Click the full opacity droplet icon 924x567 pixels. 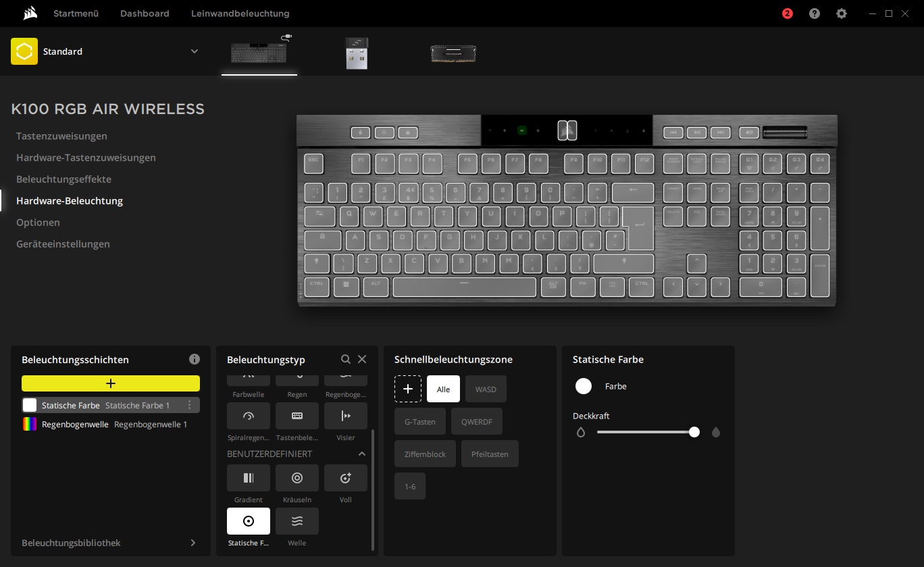(x=716, y=432)
